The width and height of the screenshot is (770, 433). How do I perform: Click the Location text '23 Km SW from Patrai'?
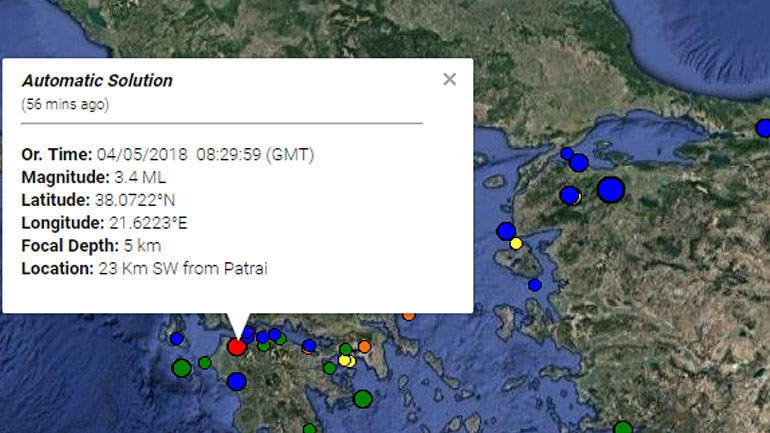[183, 268]
